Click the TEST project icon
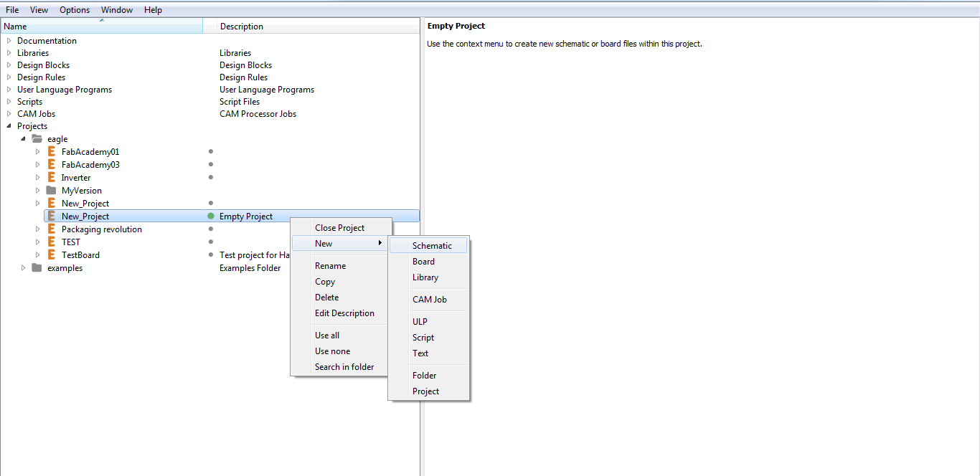980x476 pixels. point(51,242)
